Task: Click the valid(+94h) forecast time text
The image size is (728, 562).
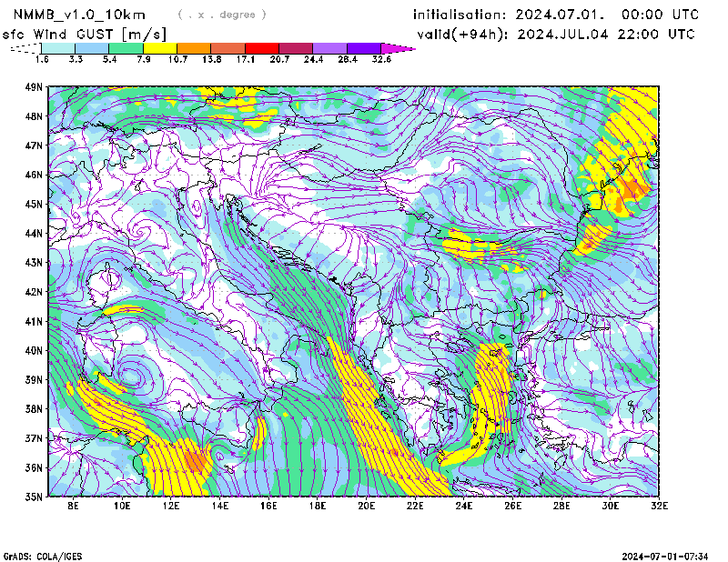Action: coord(555,34)
